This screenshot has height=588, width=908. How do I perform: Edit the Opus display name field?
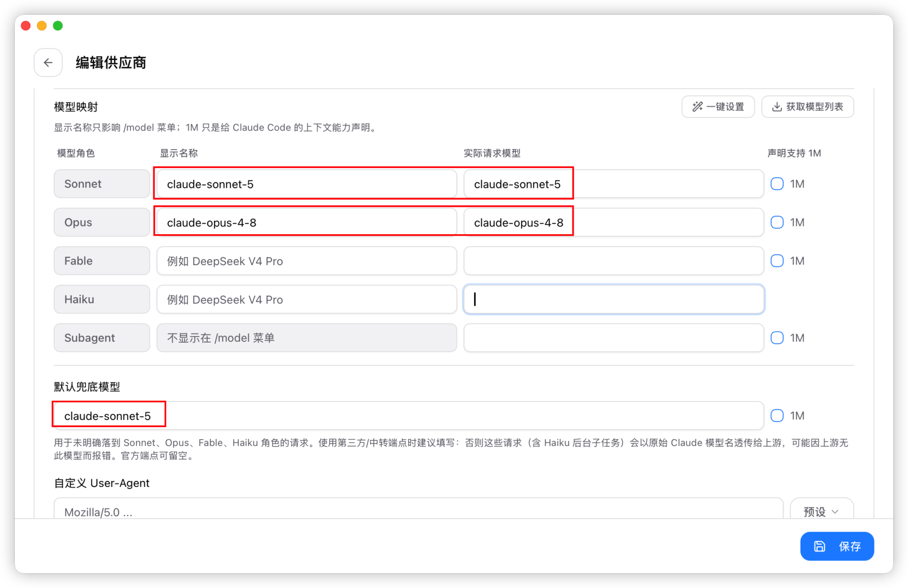click(x=307, y=222)
